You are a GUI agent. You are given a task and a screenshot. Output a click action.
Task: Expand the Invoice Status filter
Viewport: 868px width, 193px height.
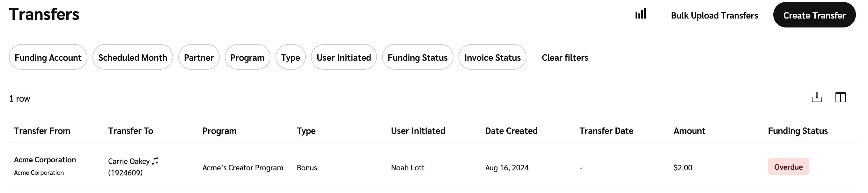[492, 58]
